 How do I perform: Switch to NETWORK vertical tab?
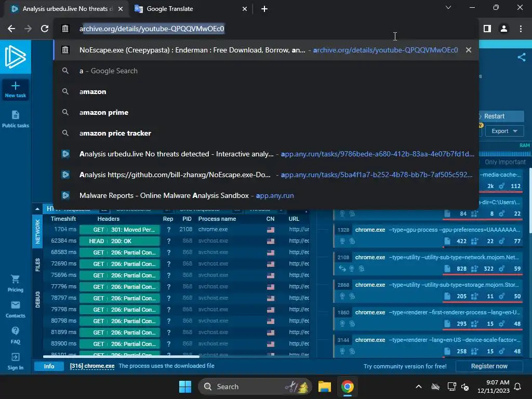37,232
